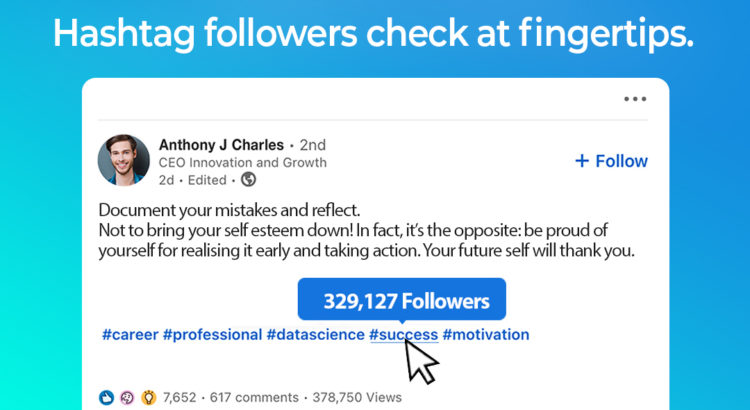Open the 7,652 reactions count
Viewport: 750px width, 410px height.
(181, 397)
